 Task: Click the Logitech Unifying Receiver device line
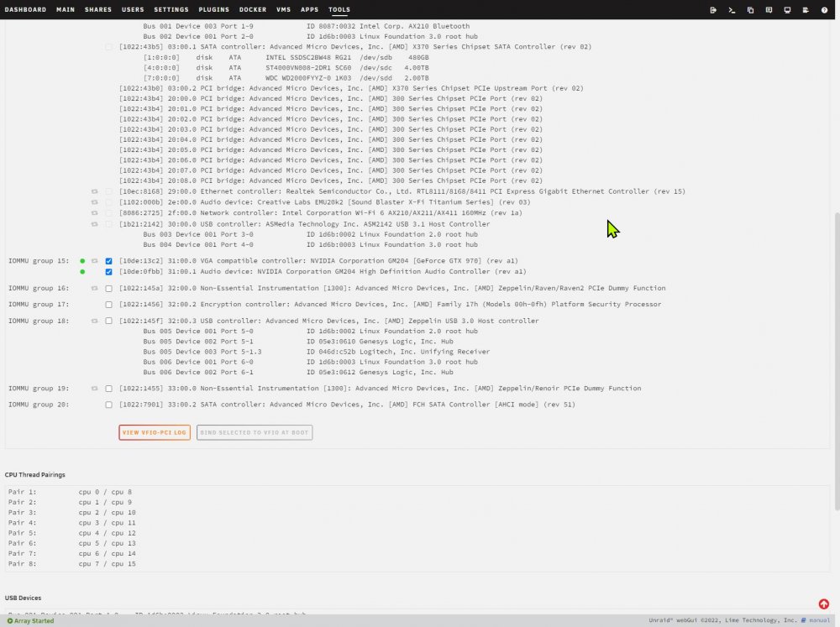click(316, 352)
